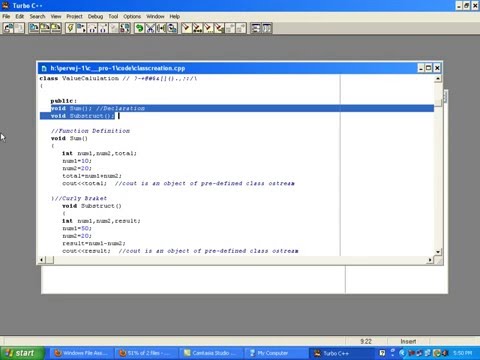Screen dimensions: 480x360
Task: Click the 'int num1,num2,total;' line
Action: click(x=99, y=153)
